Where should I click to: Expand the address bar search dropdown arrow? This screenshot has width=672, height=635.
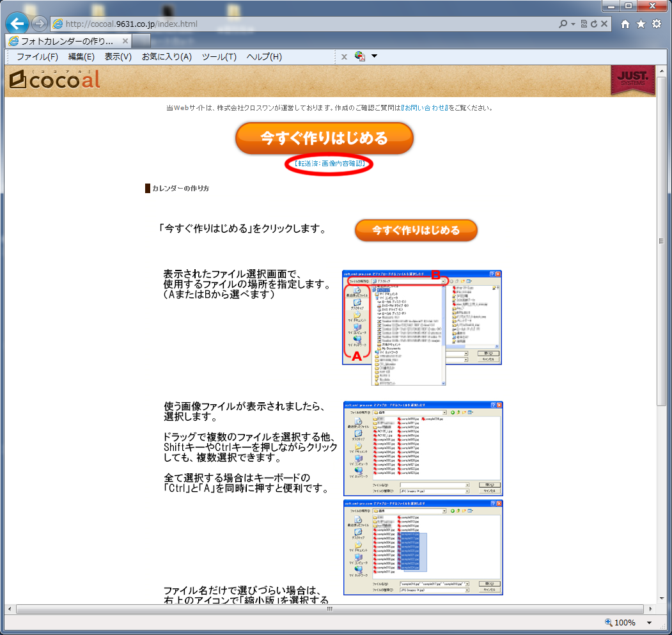[573, 24]
